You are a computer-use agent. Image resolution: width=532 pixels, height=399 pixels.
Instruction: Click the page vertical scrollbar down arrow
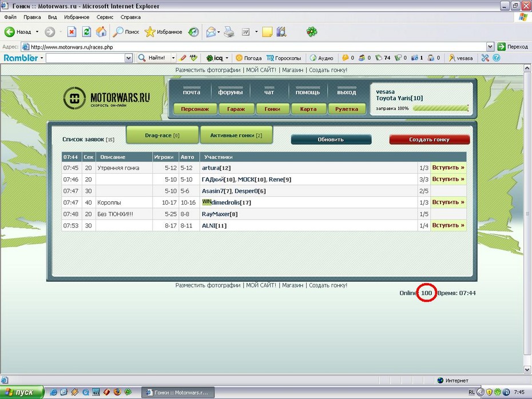pyautogui.click(x=527, y=369)
